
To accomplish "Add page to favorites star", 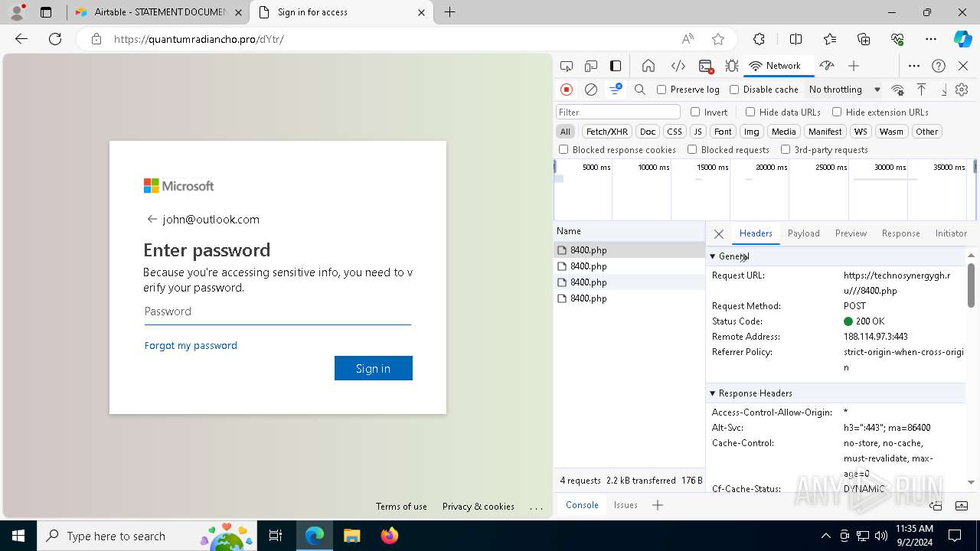I will tap(718, 39).
